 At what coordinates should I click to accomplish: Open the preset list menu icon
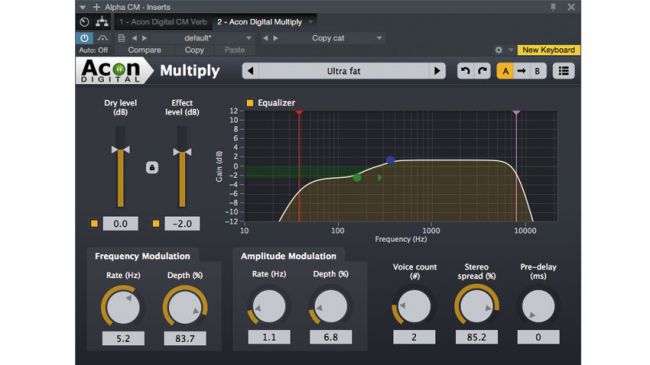[x=563, y=71]
